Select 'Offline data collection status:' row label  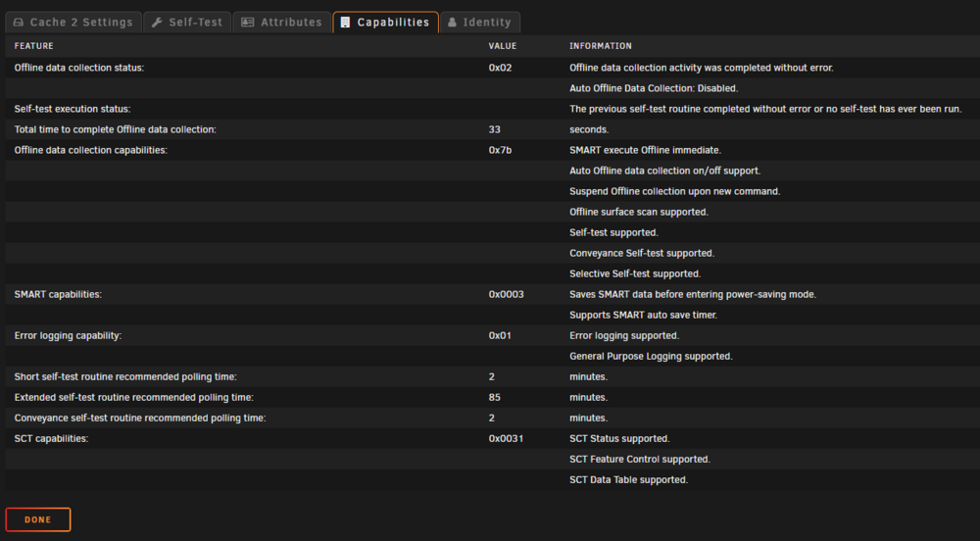click(79, 68)
